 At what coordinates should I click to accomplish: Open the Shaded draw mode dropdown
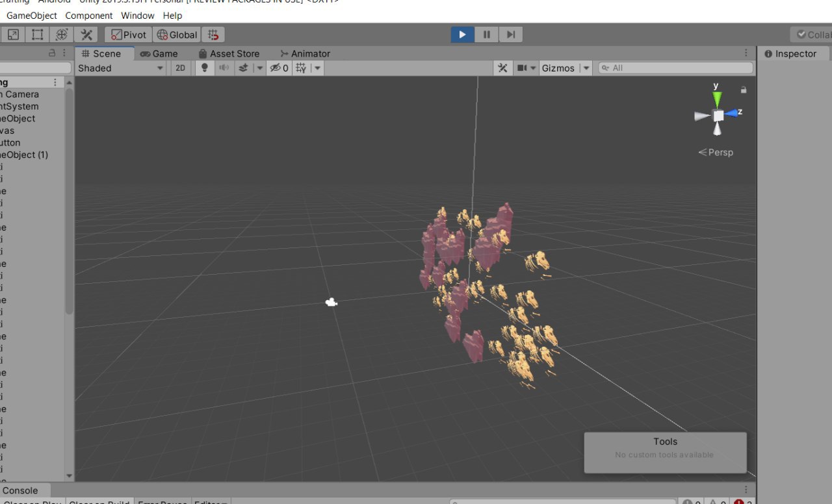click(121, 68)
